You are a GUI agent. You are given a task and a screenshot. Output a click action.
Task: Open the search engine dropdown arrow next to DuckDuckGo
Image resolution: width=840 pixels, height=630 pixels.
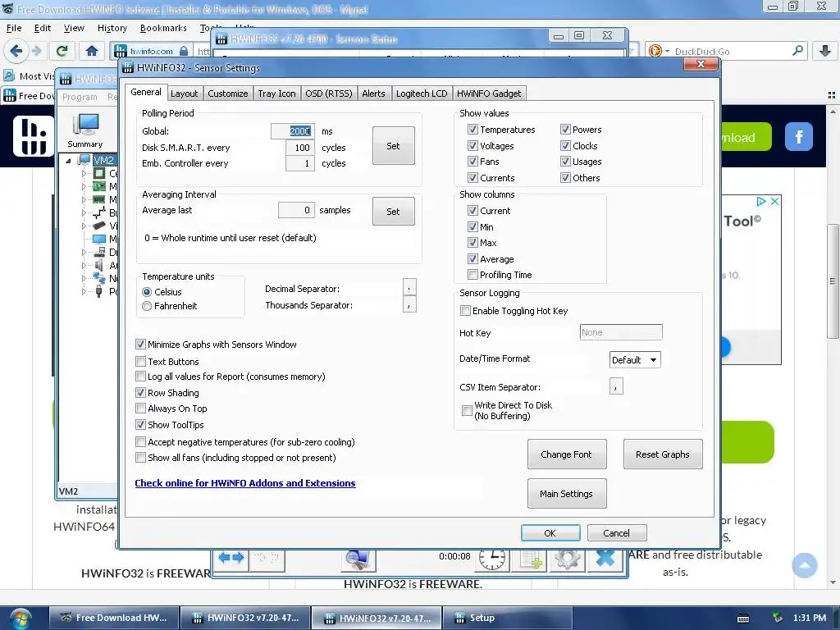[667, 52]
